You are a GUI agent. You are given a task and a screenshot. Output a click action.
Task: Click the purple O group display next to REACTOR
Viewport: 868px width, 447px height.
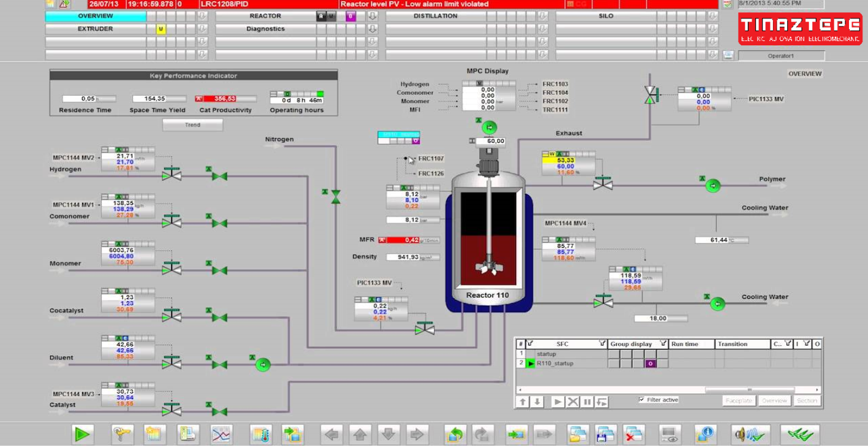click(351, 16)
